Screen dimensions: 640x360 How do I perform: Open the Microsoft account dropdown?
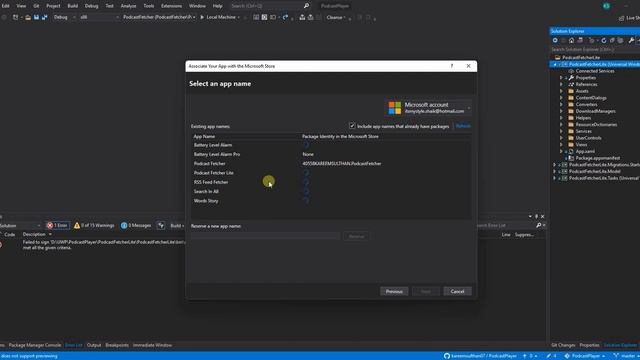pyautogui.click(x=429, y=108)
